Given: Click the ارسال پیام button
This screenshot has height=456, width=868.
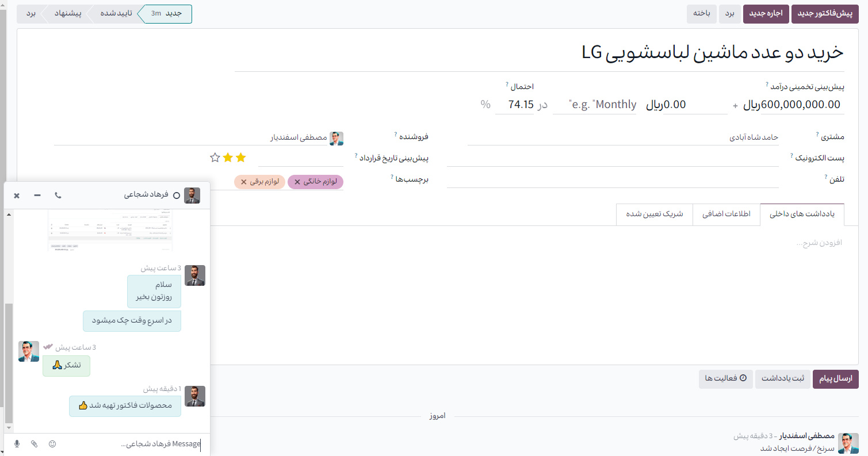Looking at the screenshot, I should pos(835,379).
